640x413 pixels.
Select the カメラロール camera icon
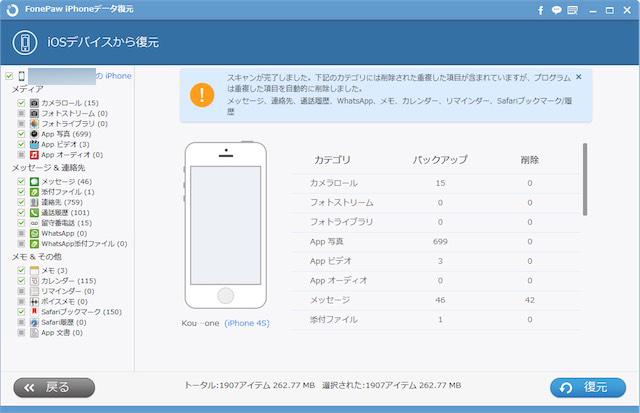(x=34, y=103)
